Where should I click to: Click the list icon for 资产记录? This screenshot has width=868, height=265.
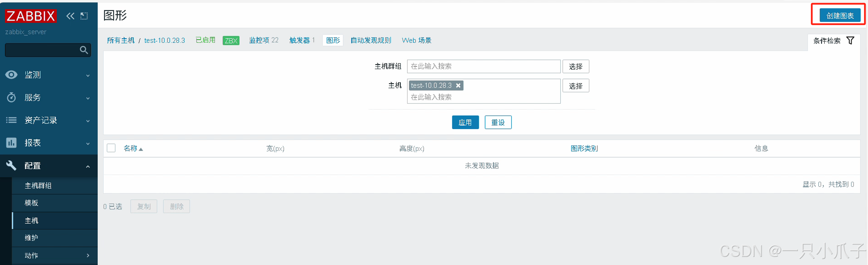[11, 120]
